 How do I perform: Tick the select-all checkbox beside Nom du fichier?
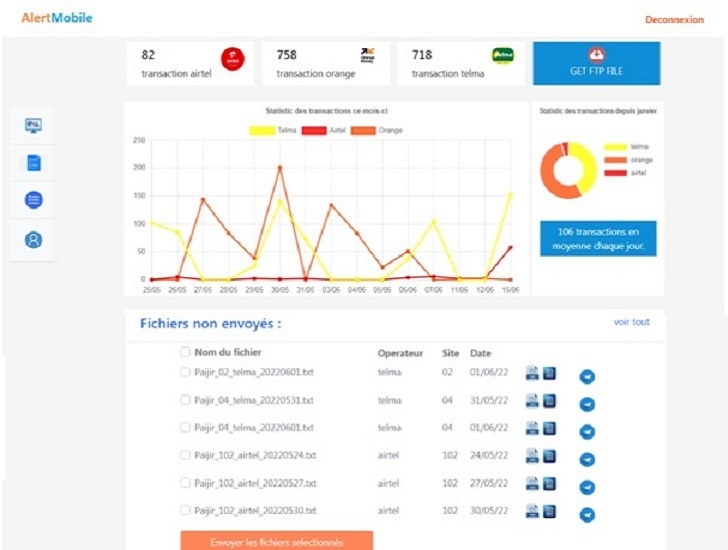pos(185,352)
